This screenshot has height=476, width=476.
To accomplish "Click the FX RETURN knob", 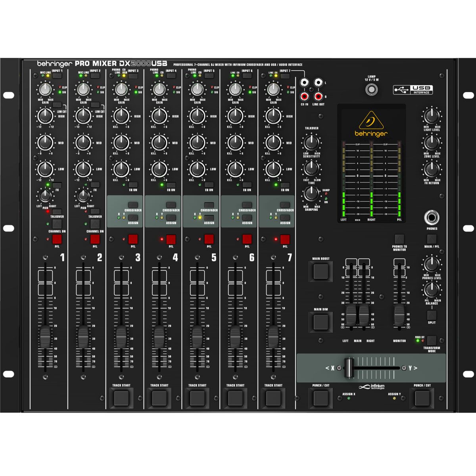I will coord(432,169).
